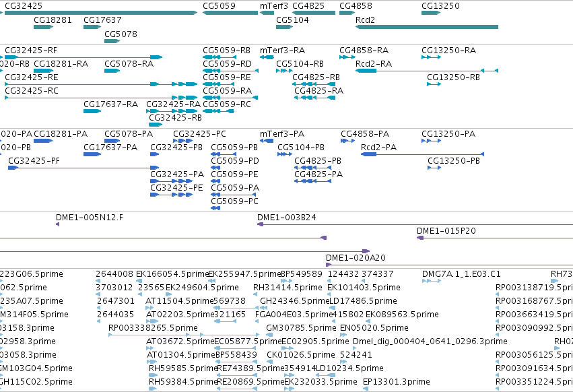Select transcript mTerf3-RA

click(267, 57)
